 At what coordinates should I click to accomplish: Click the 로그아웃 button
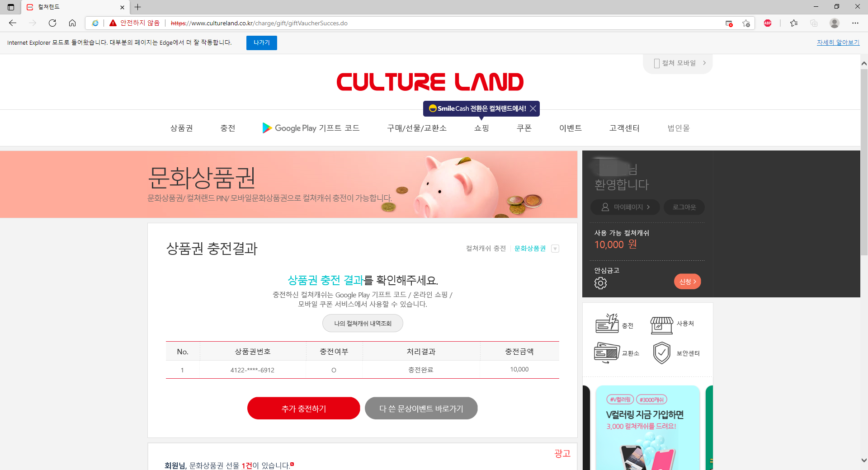tap(684, 207)
